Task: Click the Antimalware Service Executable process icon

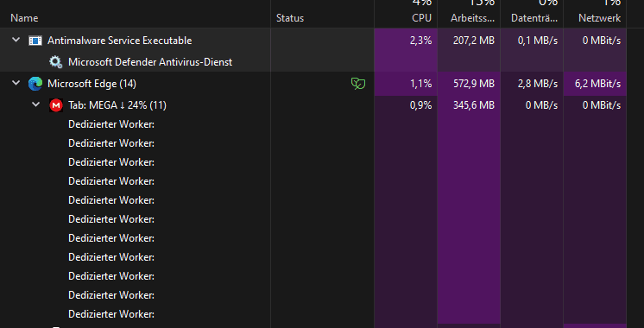Action: pyautogui.click(x=35, y=41)
